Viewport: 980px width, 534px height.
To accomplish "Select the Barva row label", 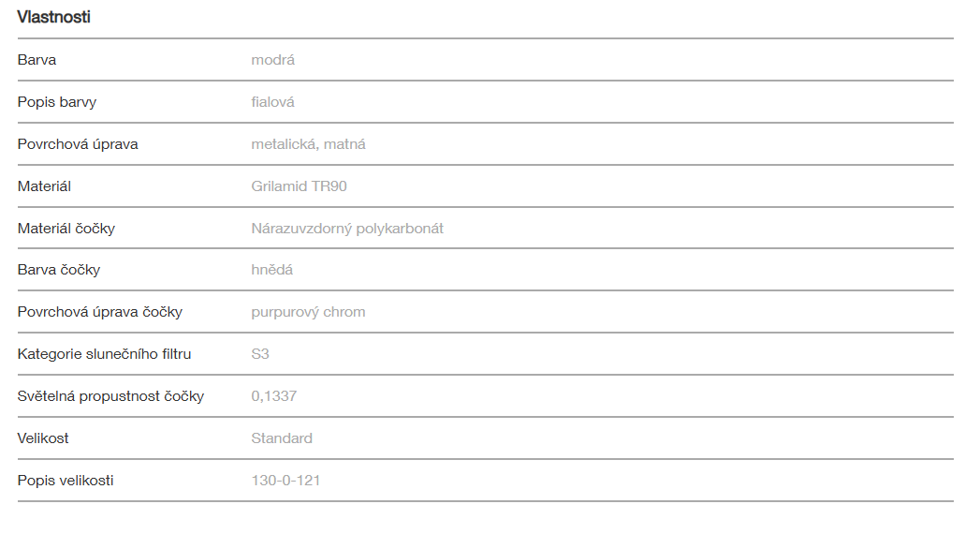I will tap(37, 60).
